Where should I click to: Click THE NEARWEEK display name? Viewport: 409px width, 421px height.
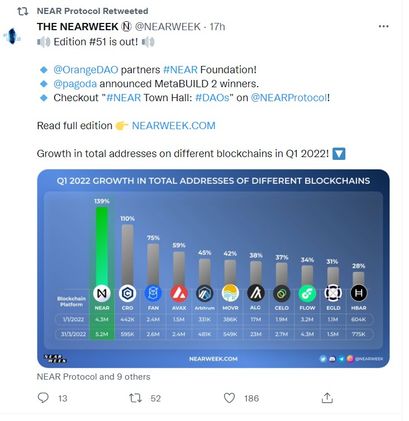pos(78,26)
